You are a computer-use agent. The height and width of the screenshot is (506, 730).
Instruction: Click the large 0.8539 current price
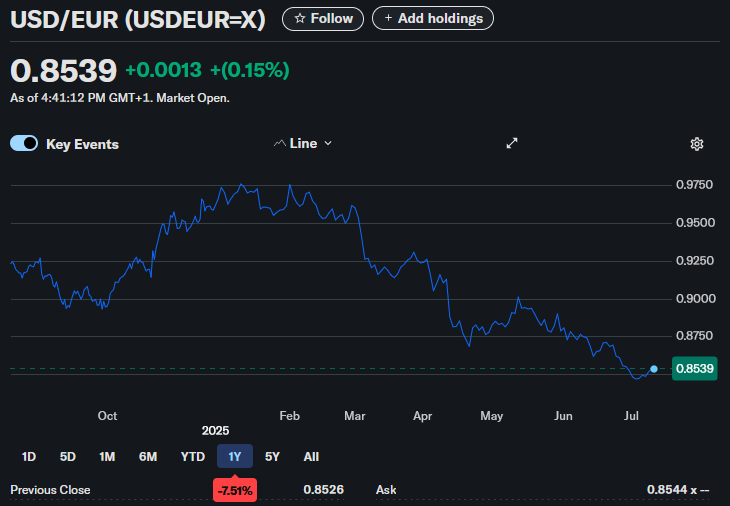coord(63,71)
